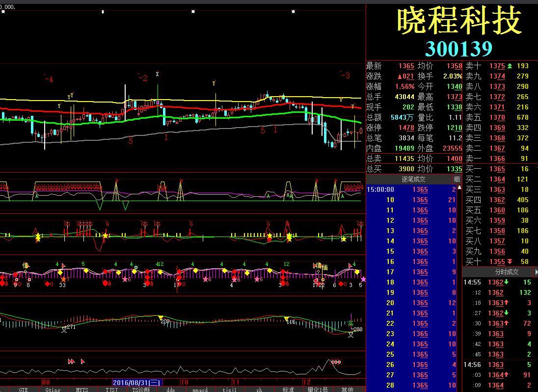Screen dimensions: 538x392
Task: Click the 最低 value 1338
Action: pyautogui.click(x=454, y=107)
